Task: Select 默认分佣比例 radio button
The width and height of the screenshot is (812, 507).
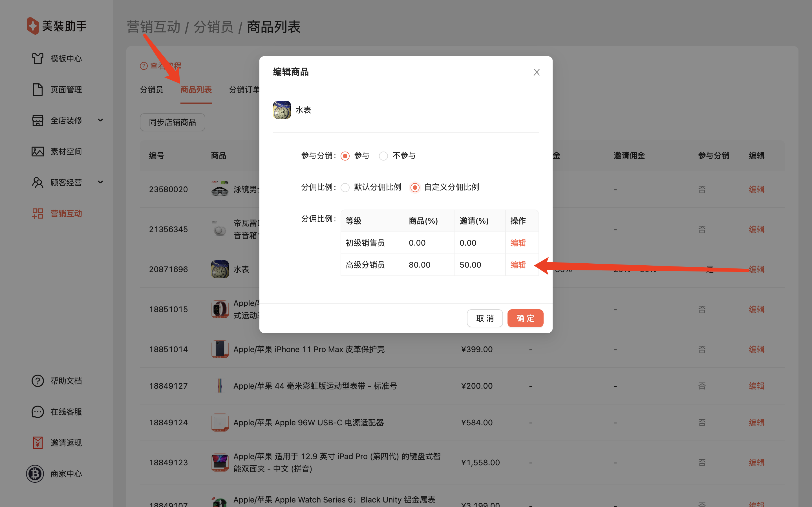Action: tap(345, 187)
